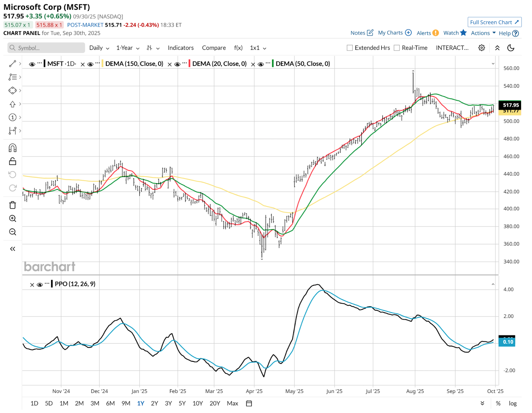Image resolution: width=532 pixels, height=413 pixels.
Task: Toggle the magnet snap tool
Action: [13, 148]
